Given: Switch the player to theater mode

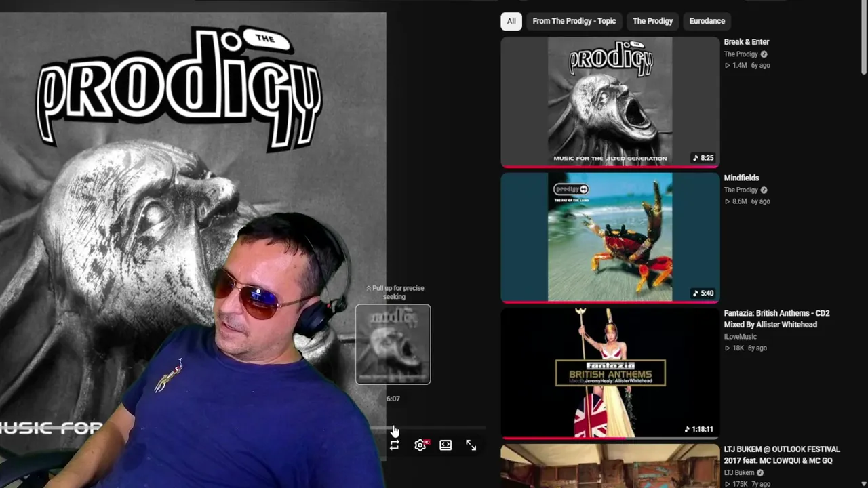Looking at the screenshot, I should click(x=446, y=445).
